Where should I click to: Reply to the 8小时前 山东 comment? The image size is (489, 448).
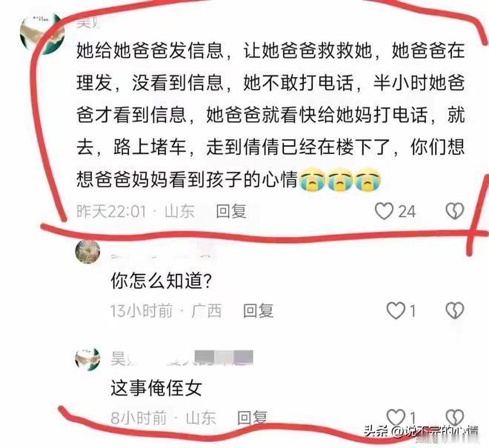253,418
